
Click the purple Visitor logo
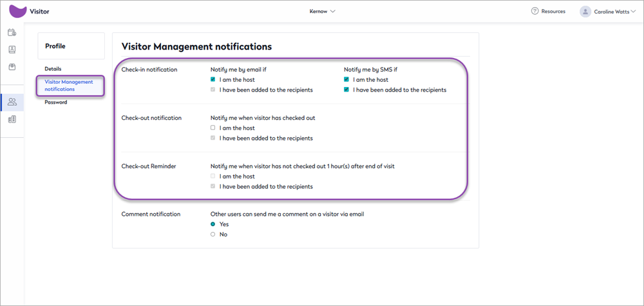[18, 11]
